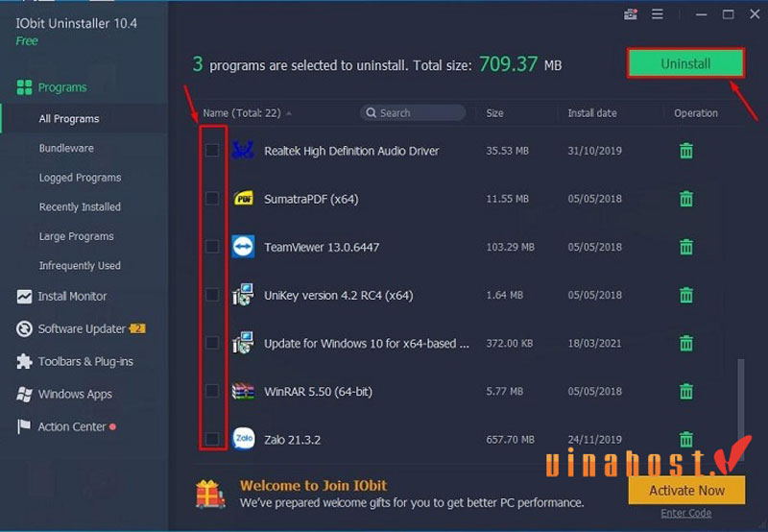
Task: Click the 103.29 MB size value
Action: click(511, 247)
